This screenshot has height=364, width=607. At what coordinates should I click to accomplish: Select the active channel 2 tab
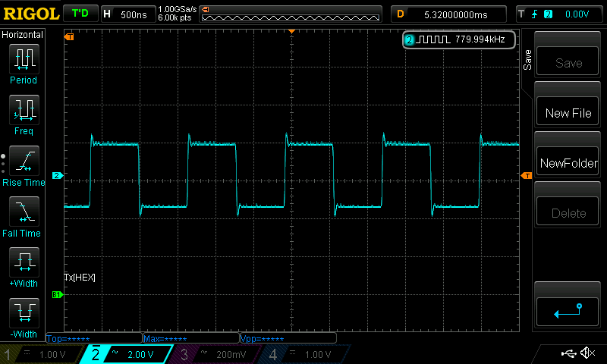click(x=126, y=354)
